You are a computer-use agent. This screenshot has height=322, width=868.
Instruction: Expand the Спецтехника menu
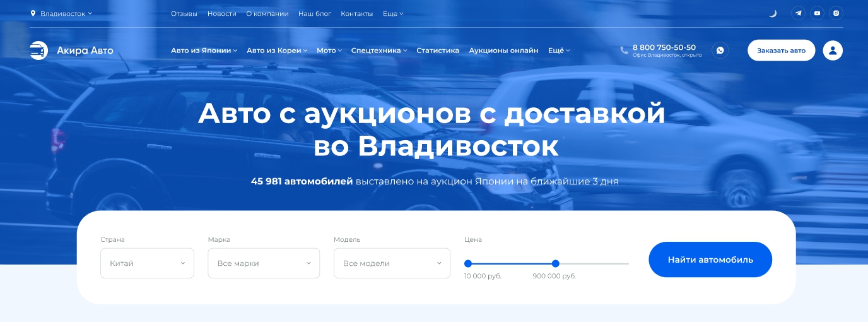pyautogui.click(x=379, y=51)
